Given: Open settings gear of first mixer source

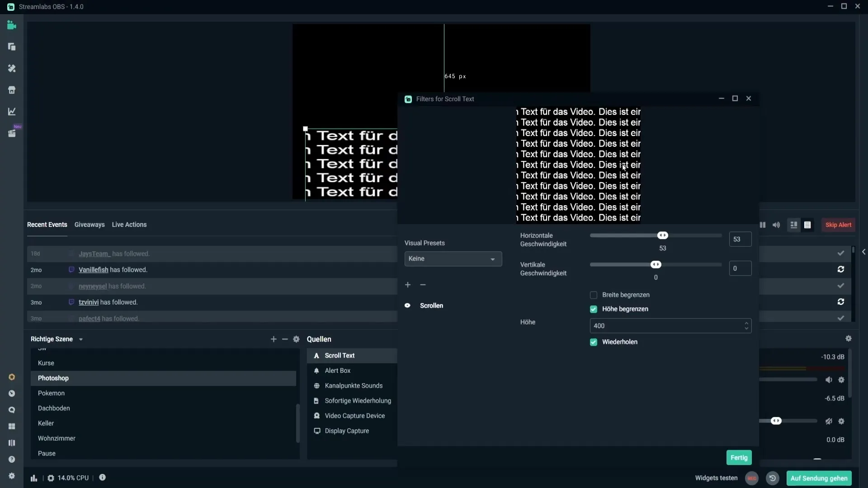Looking at the screenshot, I should coord(841,380).
